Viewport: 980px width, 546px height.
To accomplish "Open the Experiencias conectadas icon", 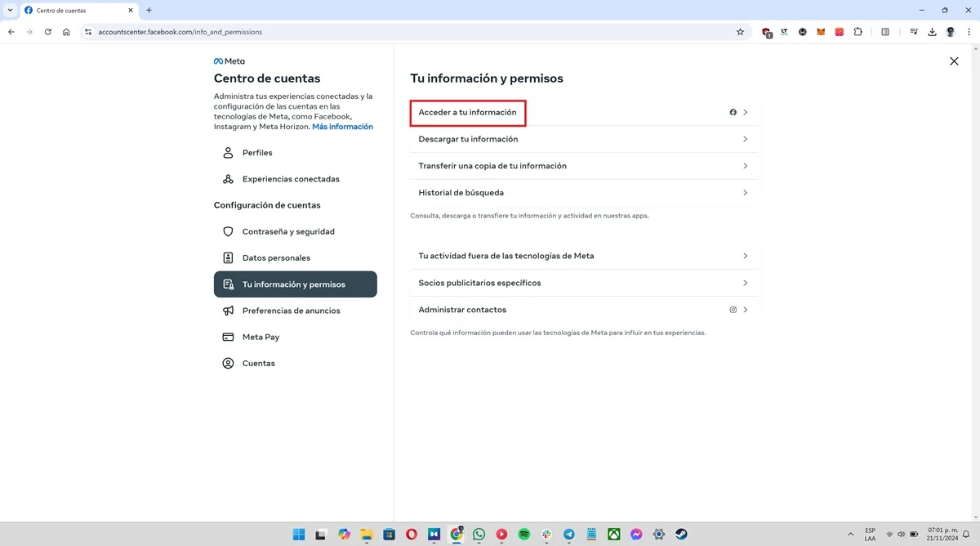I will coord(228,178).
